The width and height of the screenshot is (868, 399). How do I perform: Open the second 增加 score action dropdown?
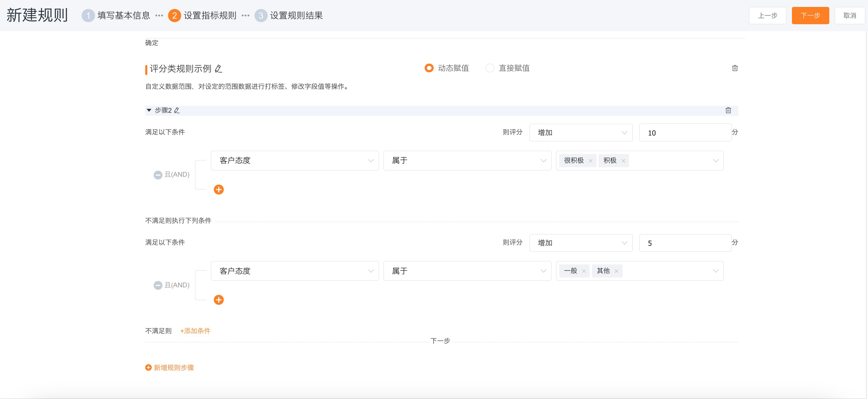581,243
